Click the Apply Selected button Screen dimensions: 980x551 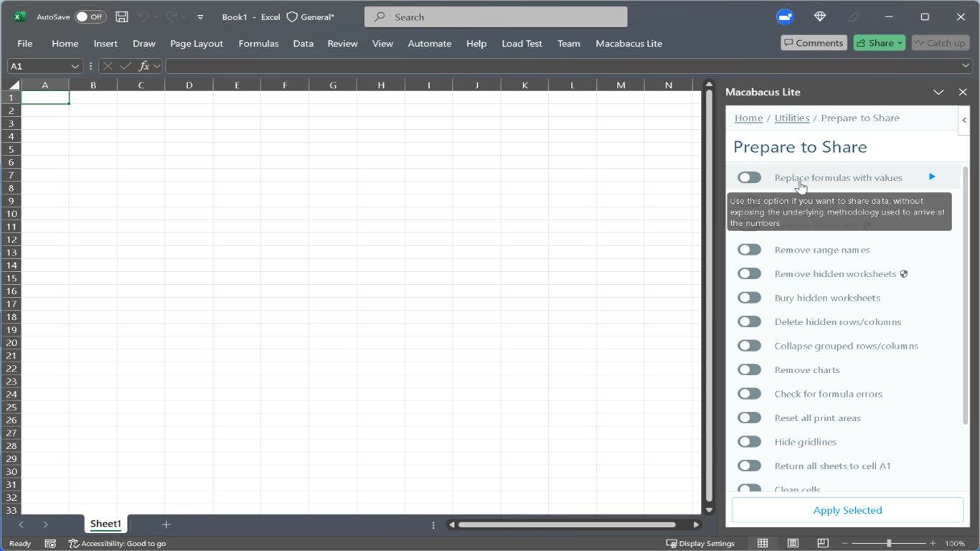point(847,510)
